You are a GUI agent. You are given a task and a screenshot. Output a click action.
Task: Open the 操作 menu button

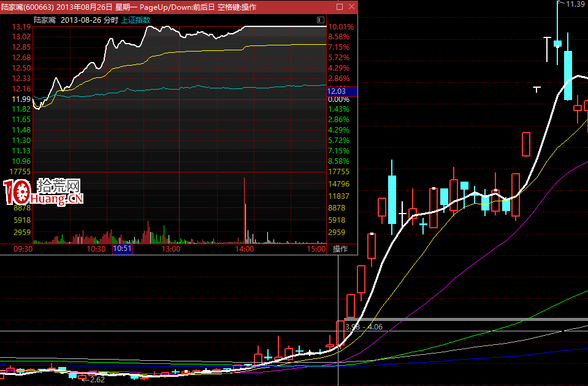(x=340, y=249)
